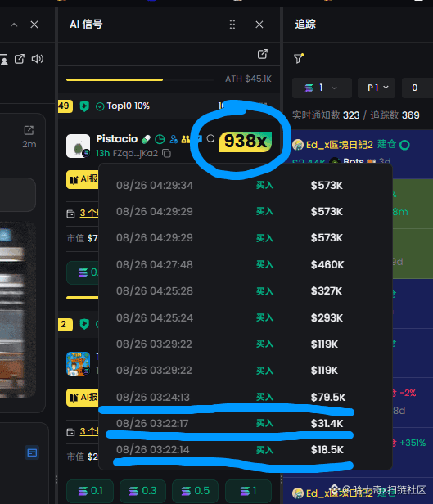Viewport: 433px width, 504px height.
Task: Open the P1 preset dropdown
Action: pyautogui.click(x=377, y=88)
